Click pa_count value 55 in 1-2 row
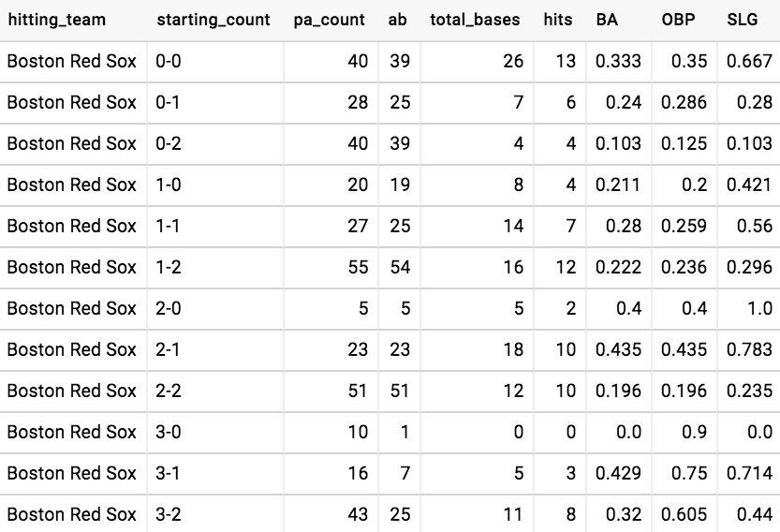 coord(358,267)
